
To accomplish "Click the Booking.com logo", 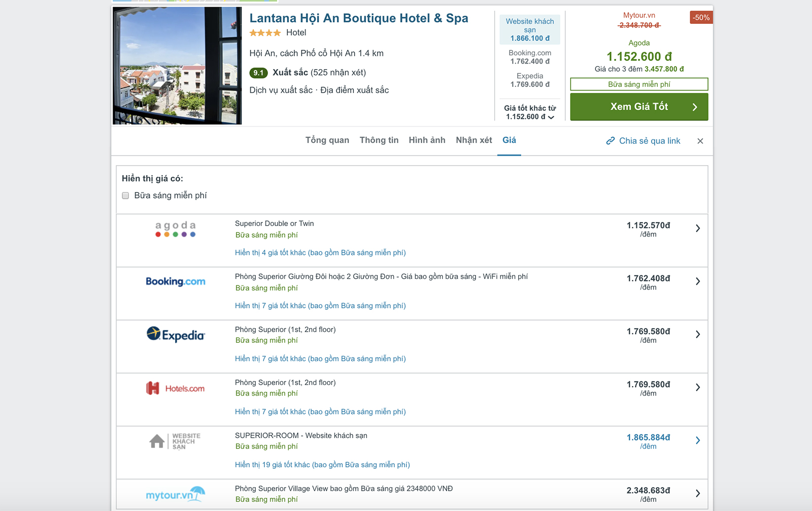I will (x=176, y=281).
